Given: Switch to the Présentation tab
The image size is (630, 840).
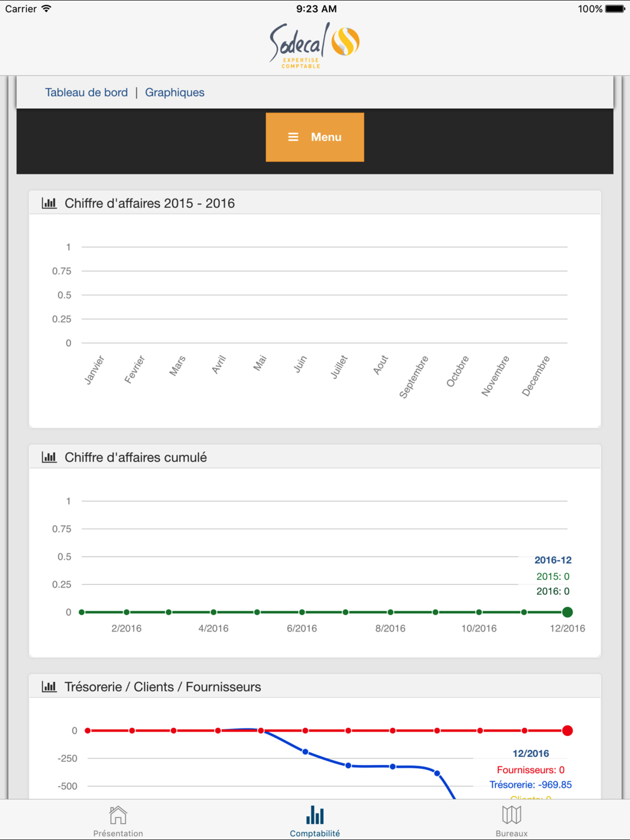Looking at the screenshot, I should pos(118,820).
